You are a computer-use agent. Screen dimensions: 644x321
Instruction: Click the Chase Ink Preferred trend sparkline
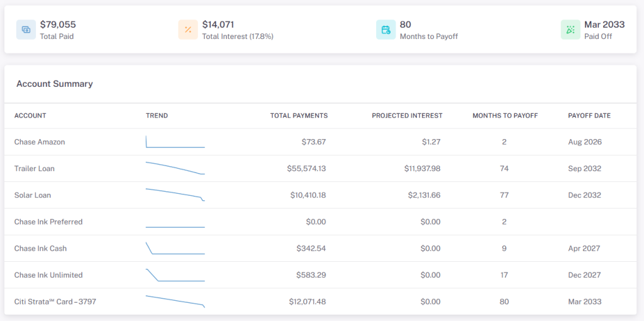pos(175,227)
